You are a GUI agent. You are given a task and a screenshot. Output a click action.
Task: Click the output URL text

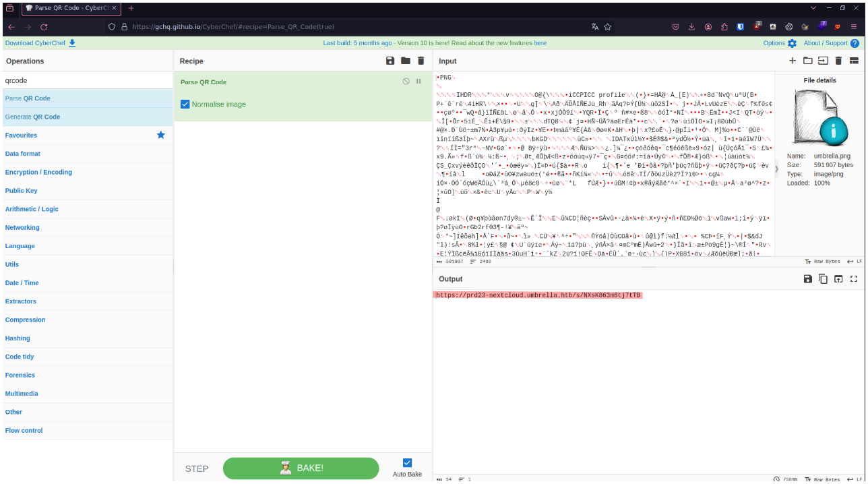[538, 295]
